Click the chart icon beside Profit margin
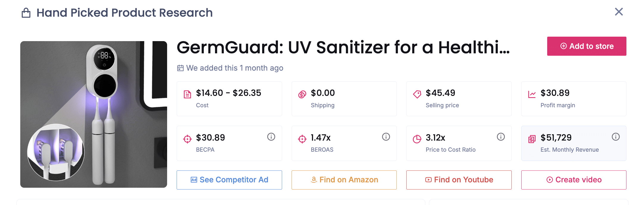 click(x=532, y=93)
